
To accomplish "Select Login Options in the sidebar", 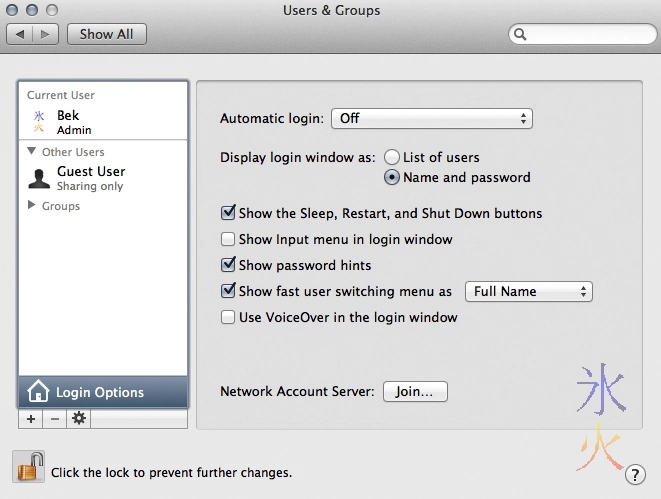I will click(x=102, y=392).
